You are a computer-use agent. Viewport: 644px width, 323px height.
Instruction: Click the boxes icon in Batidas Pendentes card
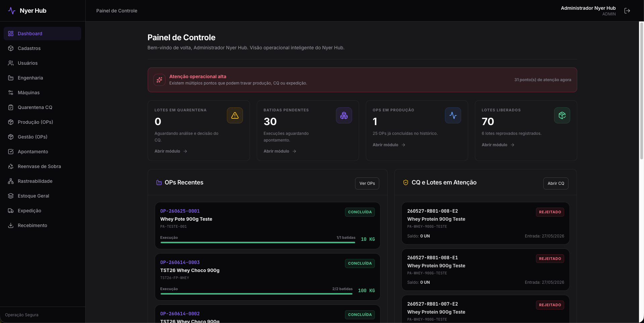point(344,115)
